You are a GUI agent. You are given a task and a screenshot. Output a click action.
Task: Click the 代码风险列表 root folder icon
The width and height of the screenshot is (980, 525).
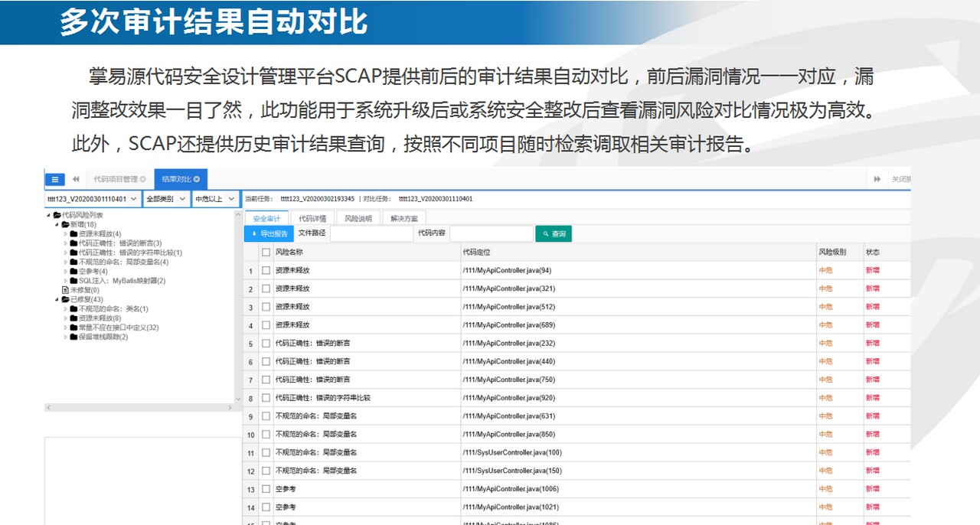coord(57,216)
